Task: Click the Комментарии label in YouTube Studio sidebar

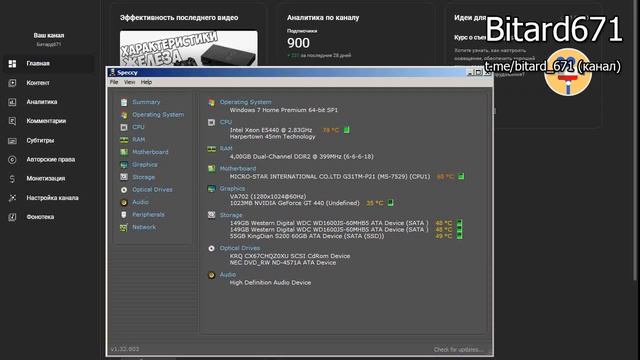Action: coord(46,121)
